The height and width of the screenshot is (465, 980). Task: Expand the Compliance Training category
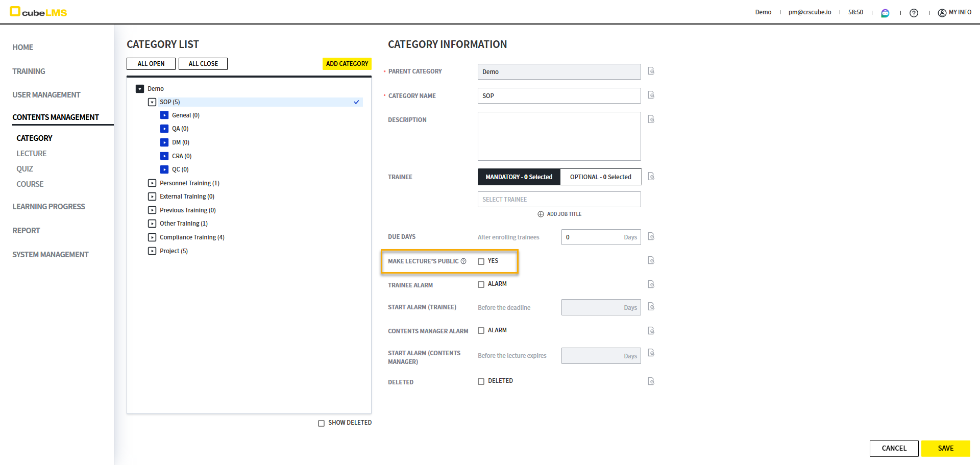pos(152,237)
